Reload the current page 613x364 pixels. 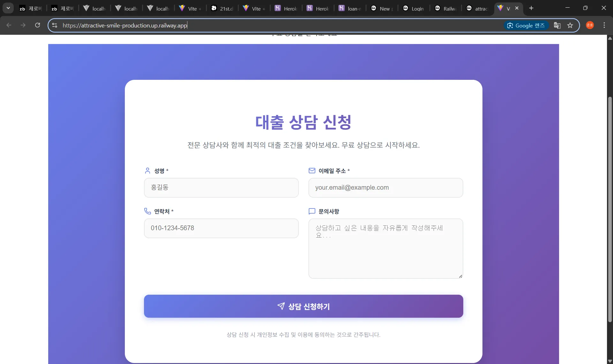click(37, 25)
